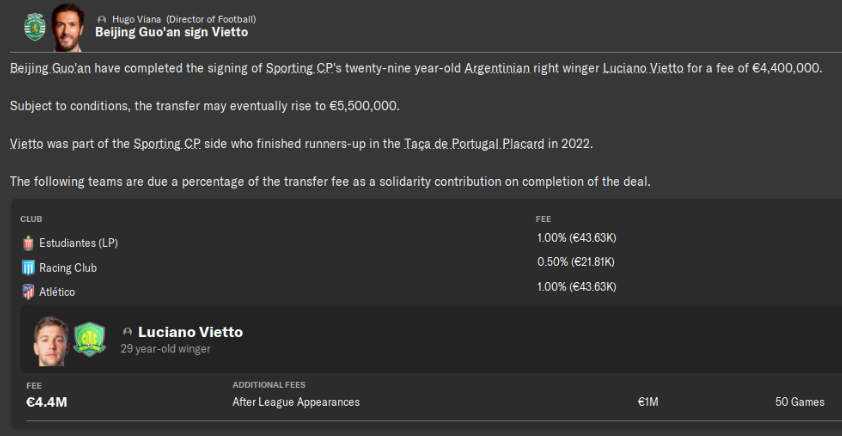The width and height of the screenshot is (842, 436).
Task: Click the CLUB column header
Action: tap(31, 218)
